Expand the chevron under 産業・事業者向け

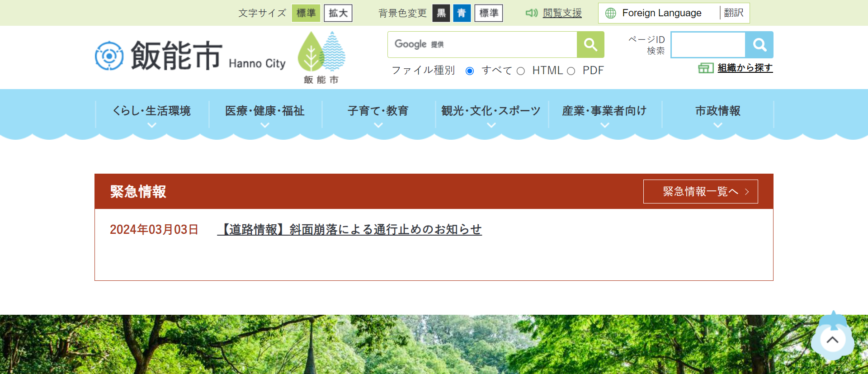pos(605,125)
